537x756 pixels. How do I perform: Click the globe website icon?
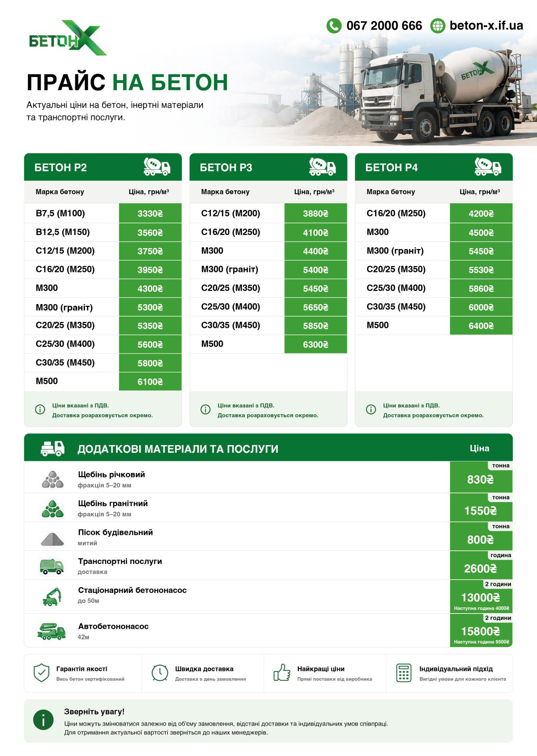pos(438,26)
